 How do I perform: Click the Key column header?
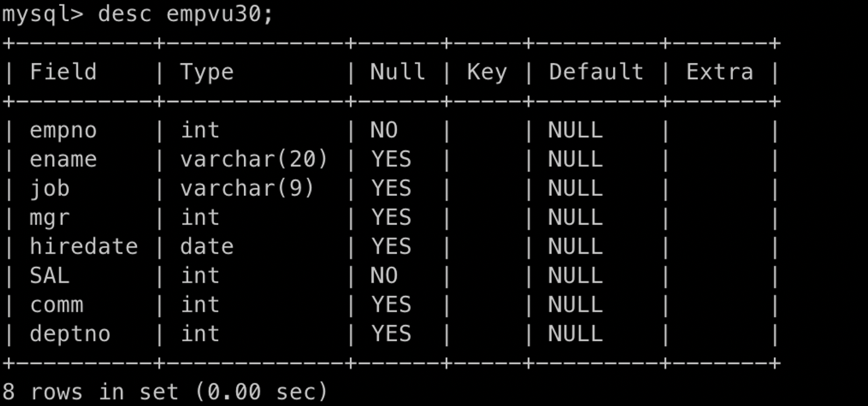(x=486, y=72)
